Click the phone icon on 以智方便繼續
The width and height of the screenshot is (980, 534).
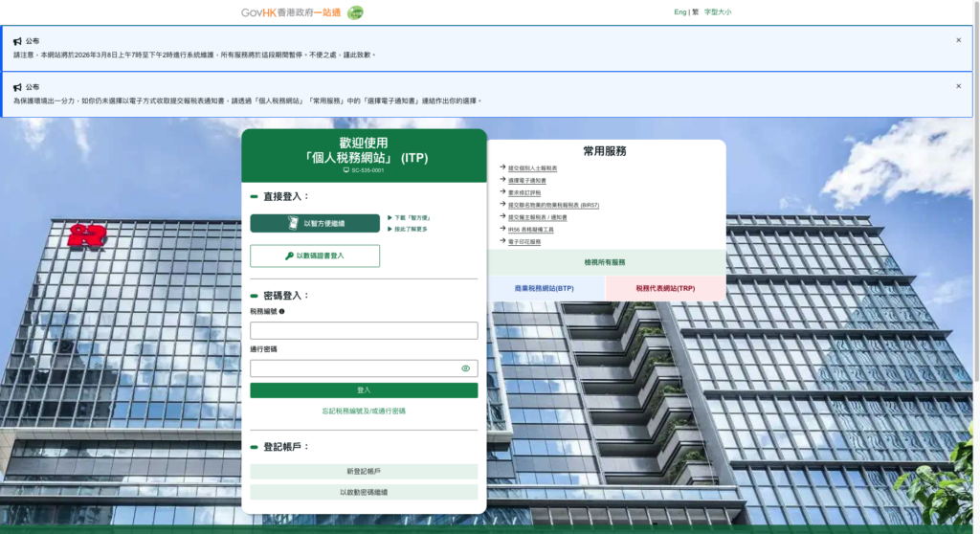click(293, 223)
